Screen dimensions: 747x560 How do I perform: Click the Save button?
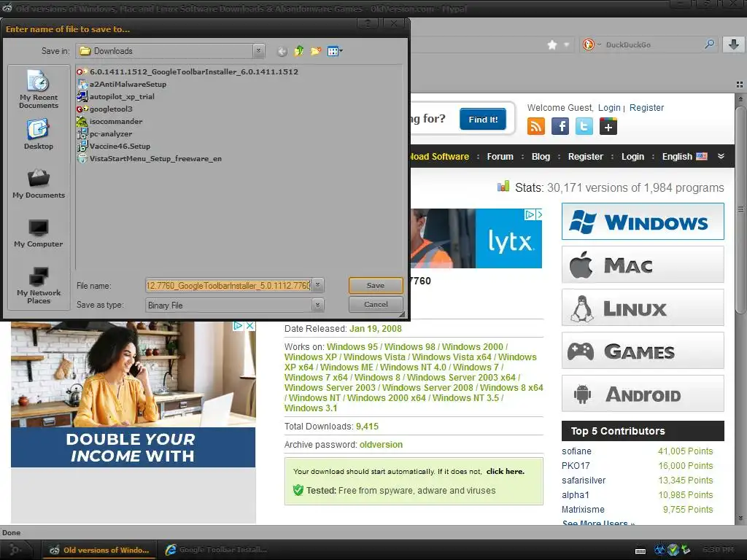tap(376, 285)
